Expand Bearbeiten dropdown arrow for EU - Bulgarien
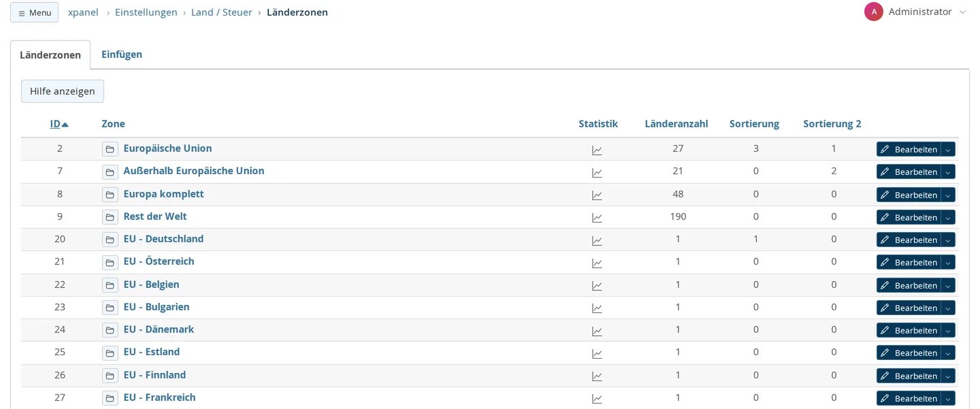The height and width of the screenshot is (409, 980). 948,308
